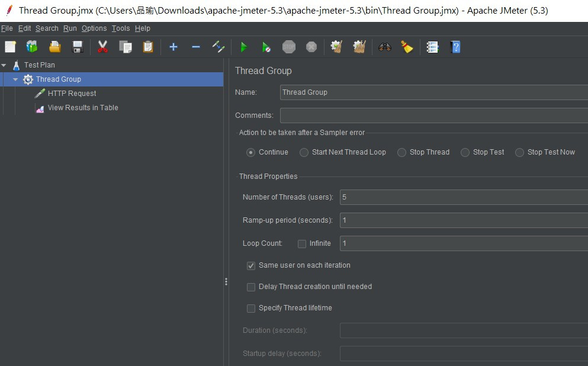Click the Shutdown threads icon

311,47
